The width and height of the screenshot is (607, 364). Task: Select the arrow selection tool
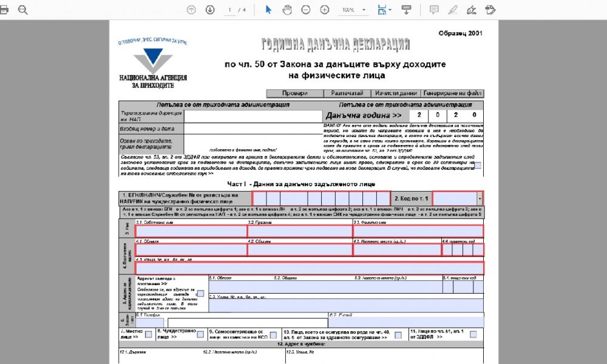pos(268,10)
